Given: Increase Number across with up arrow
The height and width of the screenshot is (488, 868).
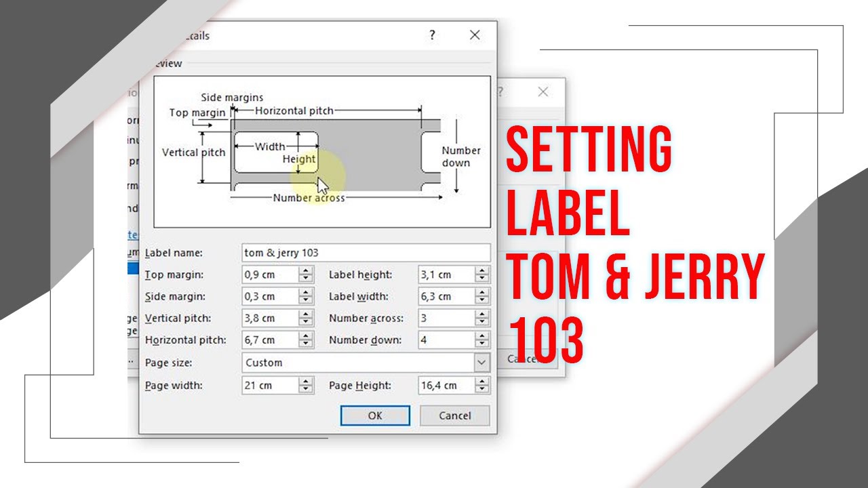Looking at the screenshot, I should point(482,314).
